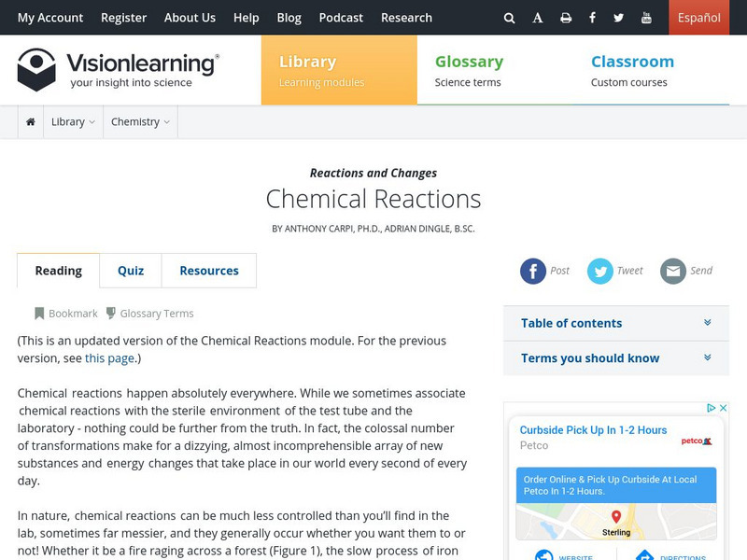Bookmark this reading module

(66, 314)
